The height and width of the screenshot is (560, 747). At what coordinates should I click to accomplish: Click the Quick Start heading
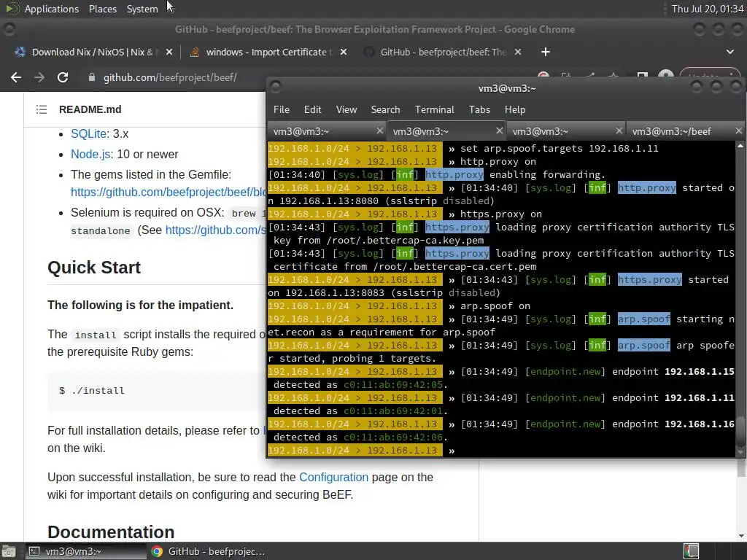click(x=94, y=268)
